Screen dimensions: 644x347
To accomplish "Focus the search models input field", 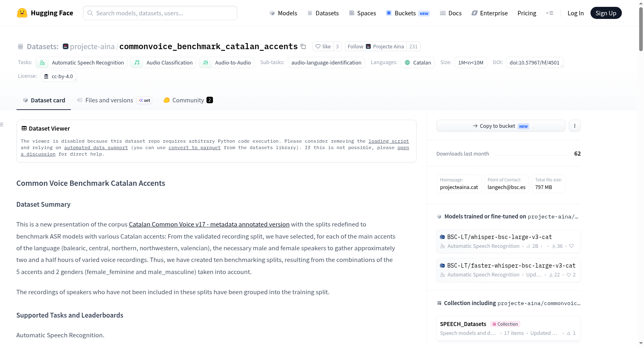I will click(160, 13).
